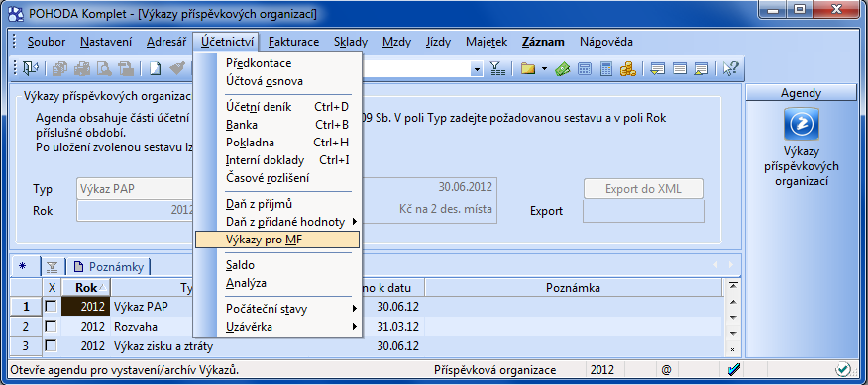Open the Majetek menu
The height and width of the screenshot is (385, 868).
click(487, 42)
